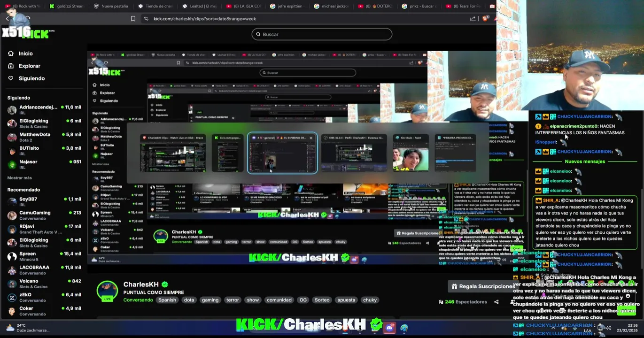Select the 'terror' tag

pyautogui.click(x=233, y=300)
